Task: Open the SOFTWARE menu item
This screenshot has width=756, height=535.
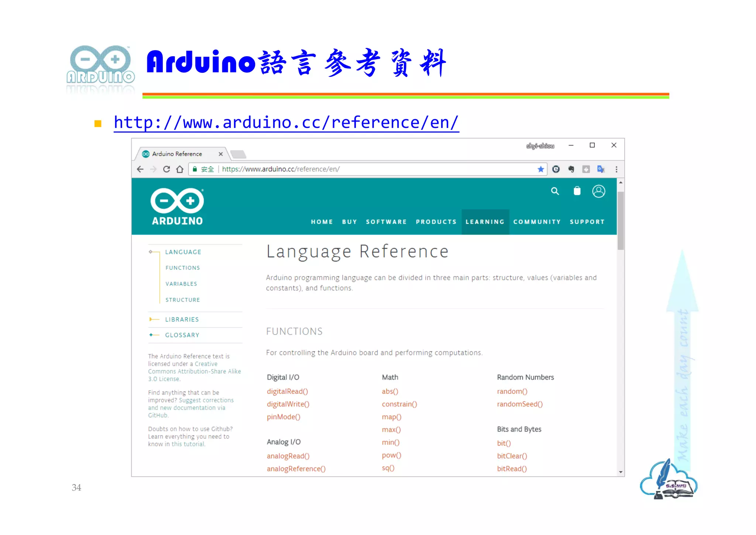Action: [386, 222]
